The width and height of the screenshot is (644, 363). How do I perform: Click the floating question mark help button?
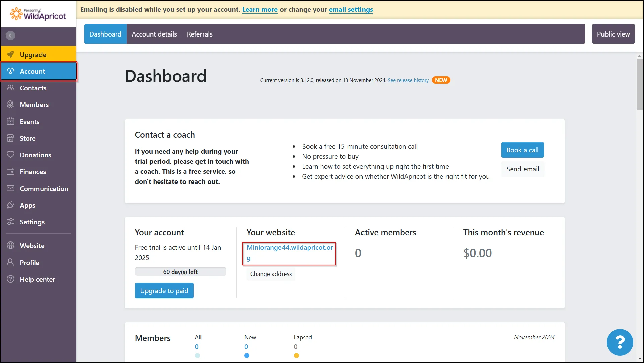[620, 342]
